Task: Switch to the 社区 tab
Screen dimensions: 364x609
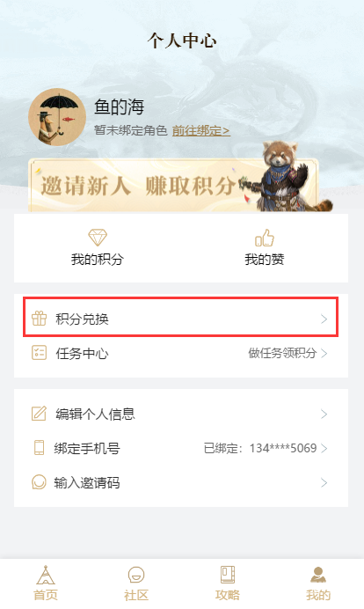Action: [x=136, y=583]
